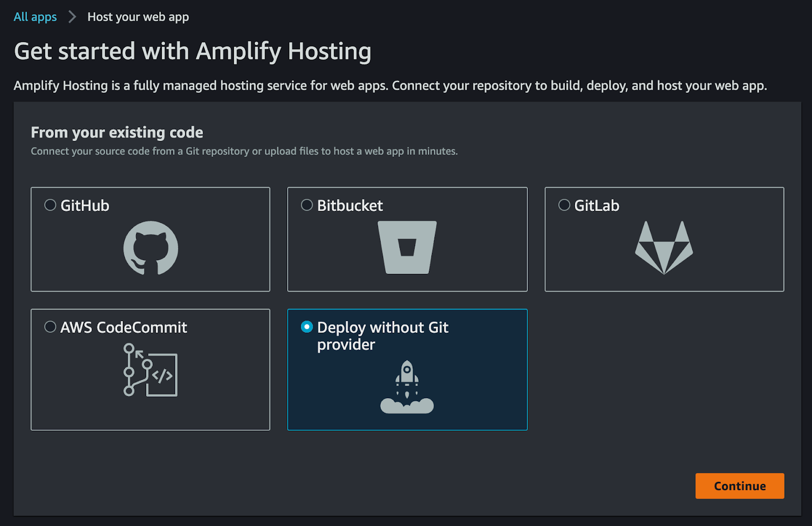Screen dimensions: 812x526
Task: Click the Host your web app breadcrumb
Action: (138, 17)
